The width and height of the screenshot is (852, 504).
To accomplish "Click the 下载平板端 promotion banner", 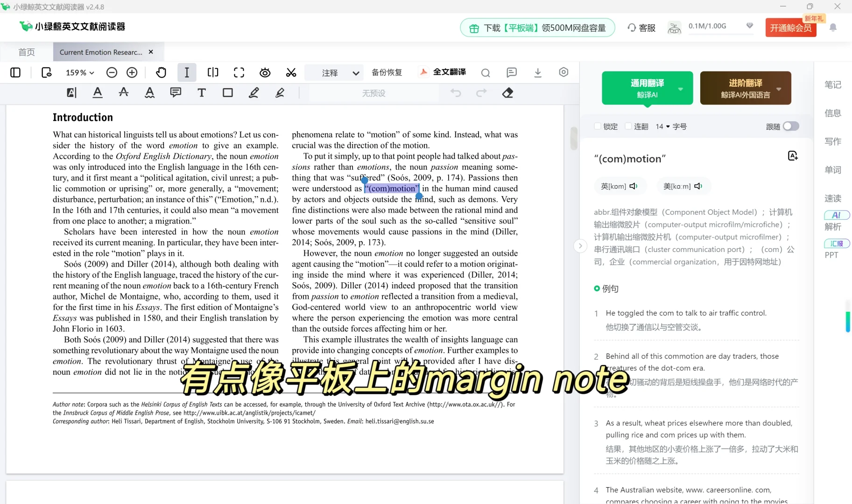I will coord(537,28).
